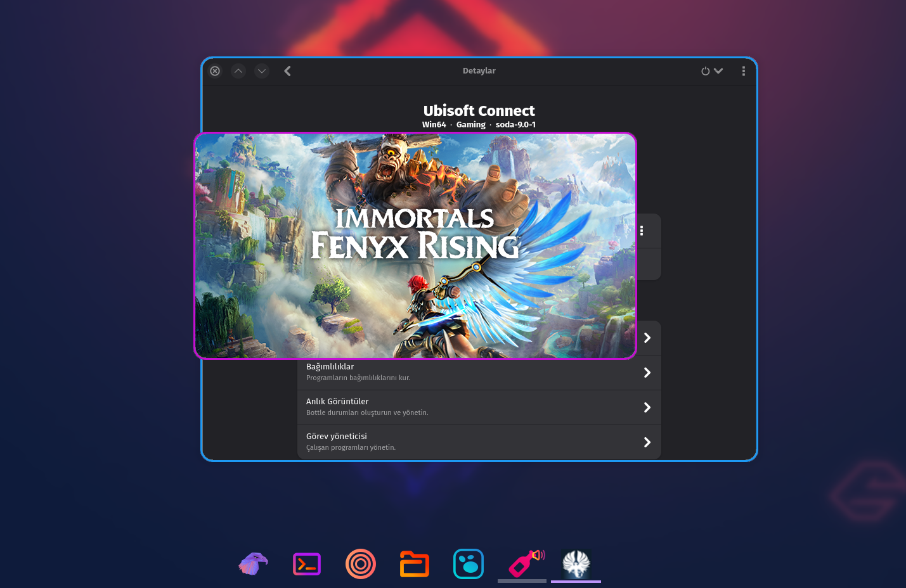Click the downward chevron button beside the back arrow
The width and height of the screenshot is (906, 588).
coord(262,71)
